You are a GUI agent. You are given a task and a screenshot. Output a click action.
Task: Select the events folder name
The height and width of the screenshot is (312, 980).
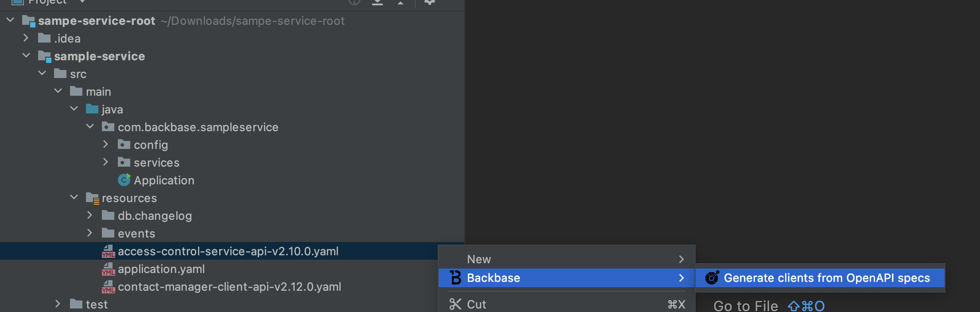(136, 234)
